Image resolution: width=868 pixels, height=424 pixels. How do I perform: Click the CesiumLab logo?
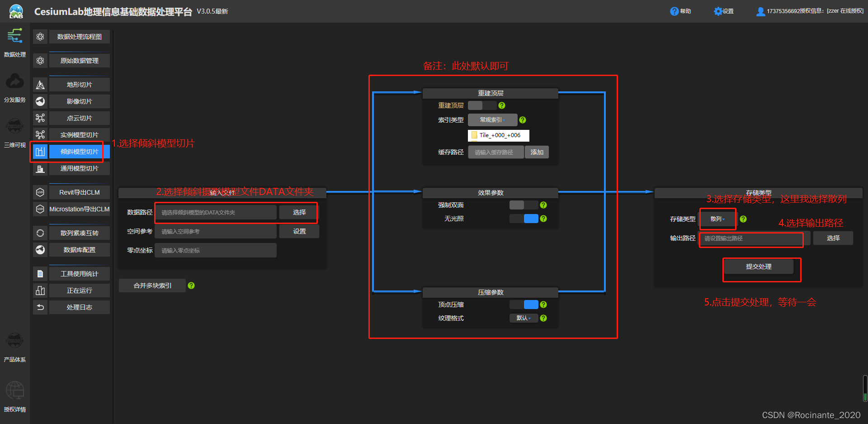(x=16, y=11)
